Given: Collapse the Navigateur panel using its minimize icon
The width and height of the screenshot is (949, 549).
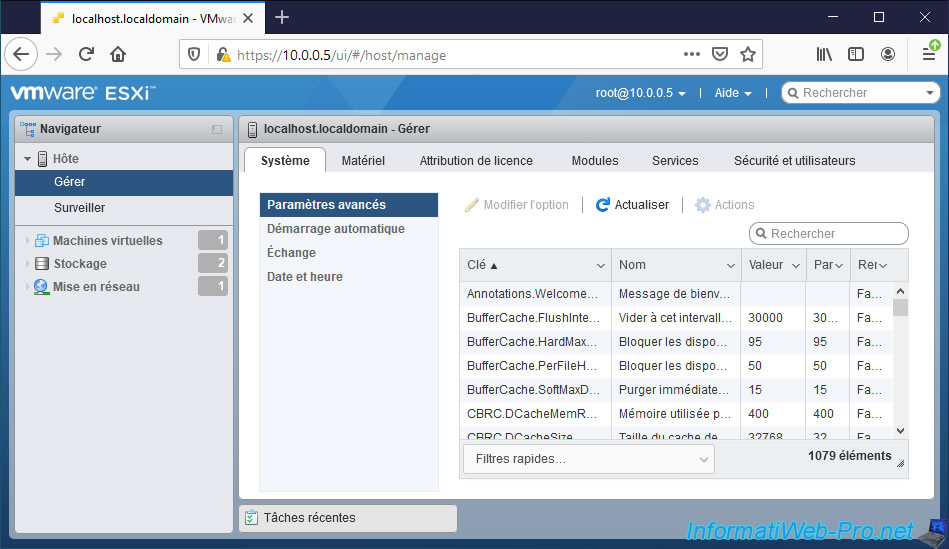Looking at the screenshot, I should click(217, 129).
